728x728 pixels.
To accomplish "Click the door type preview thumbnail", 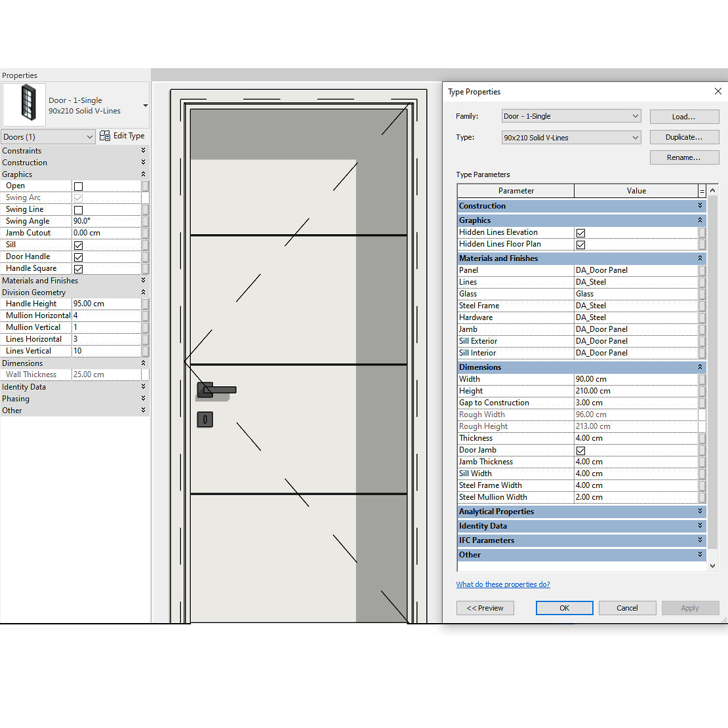I will pyautogui.click(x=24, y=105).
